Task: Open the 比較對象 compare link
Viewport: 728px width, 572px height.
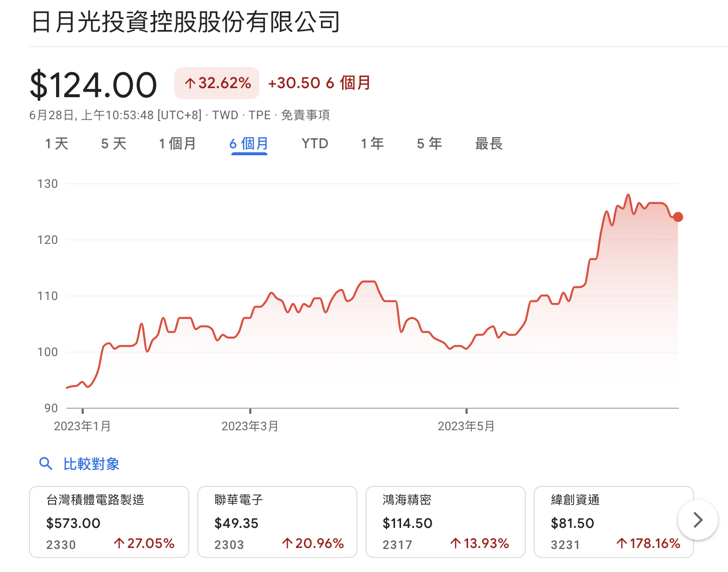Action: [91, 464]
